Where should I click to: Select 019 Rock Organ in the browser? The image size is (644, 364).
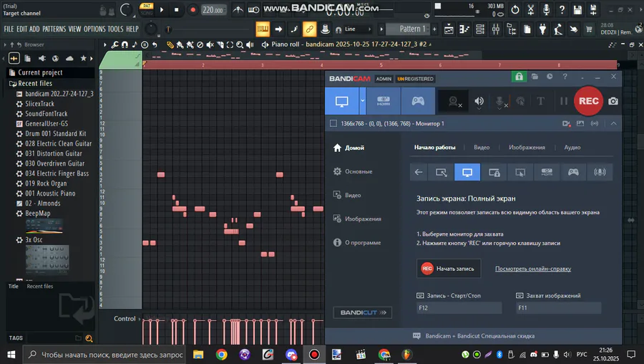(x=46, y=183)
